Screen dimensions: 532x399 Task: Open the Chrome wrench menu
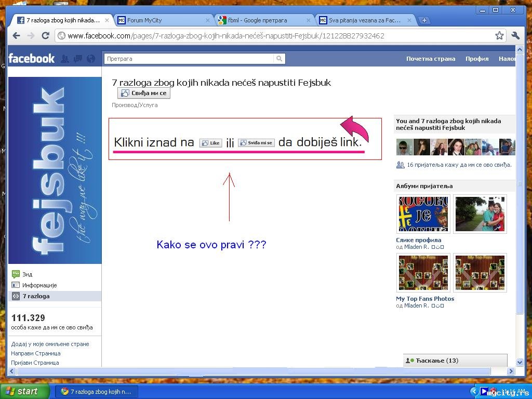tap(515, 35)
